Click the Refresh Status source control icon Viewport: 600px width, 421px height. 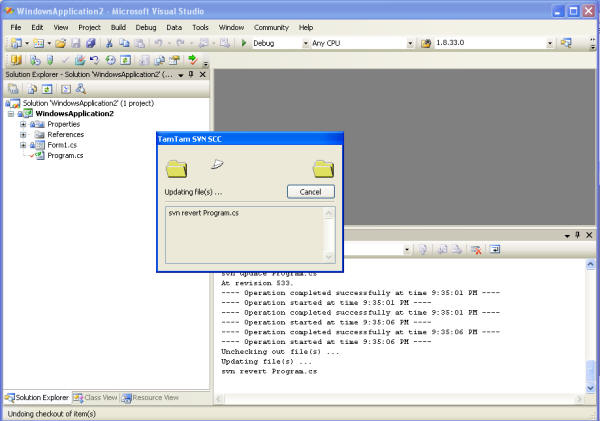point(126,60)
